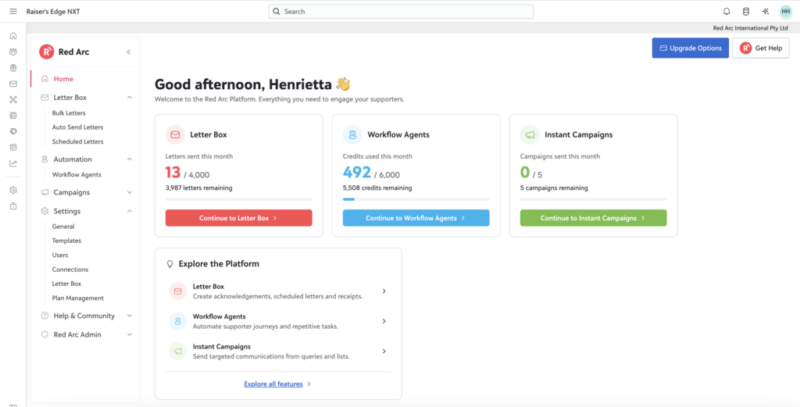Open the notifications bell
Viewport: 800px width, 407px height.
point(727,11)
